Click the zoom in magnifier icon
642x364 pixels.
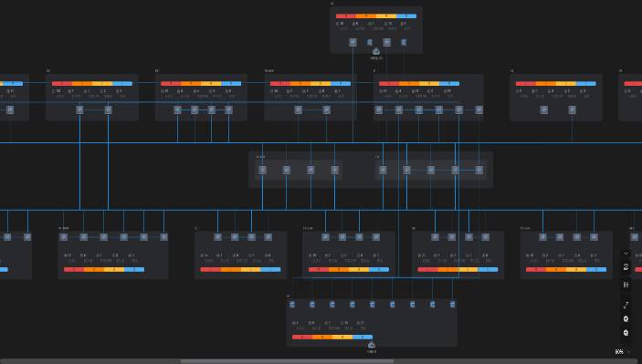tap(626, 319)
